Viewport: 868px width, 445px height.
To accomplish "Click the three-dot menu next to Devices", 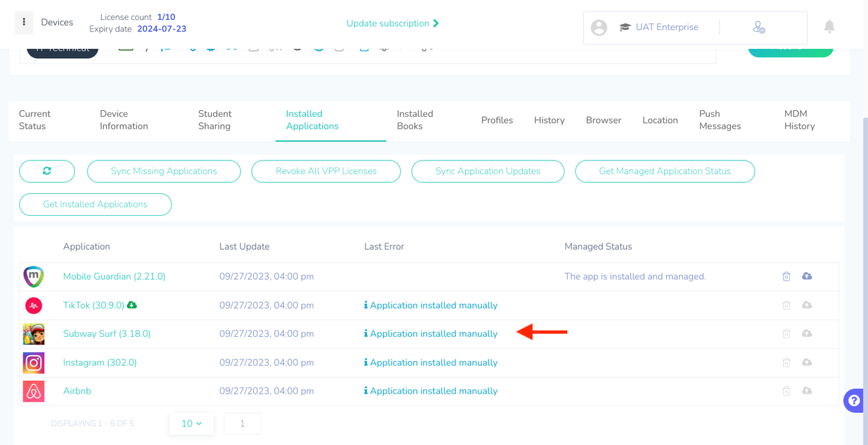I will (x=23, y=22).
